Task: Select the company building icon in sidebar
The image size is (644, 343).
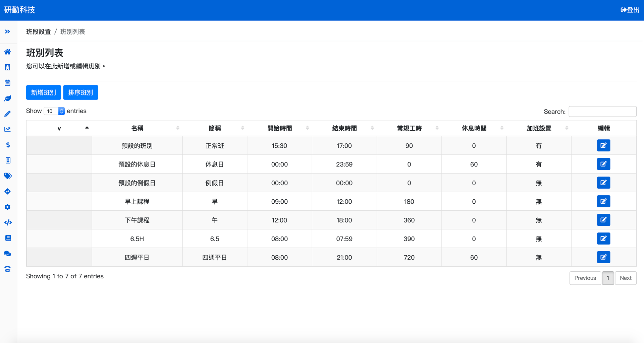Action: [x=7, y=67]
